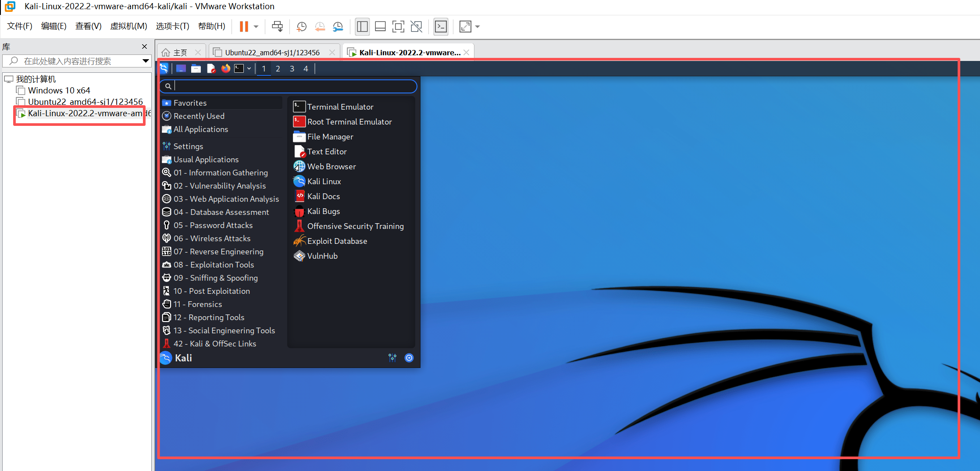
Task: Toggle the thumbnail bar view
Action: pyautogui.click(x=381, y=27)
